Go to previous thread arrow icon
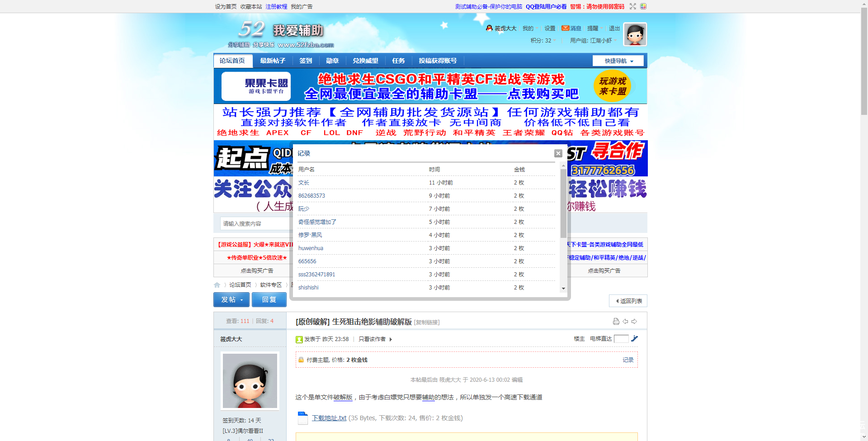 625,321
